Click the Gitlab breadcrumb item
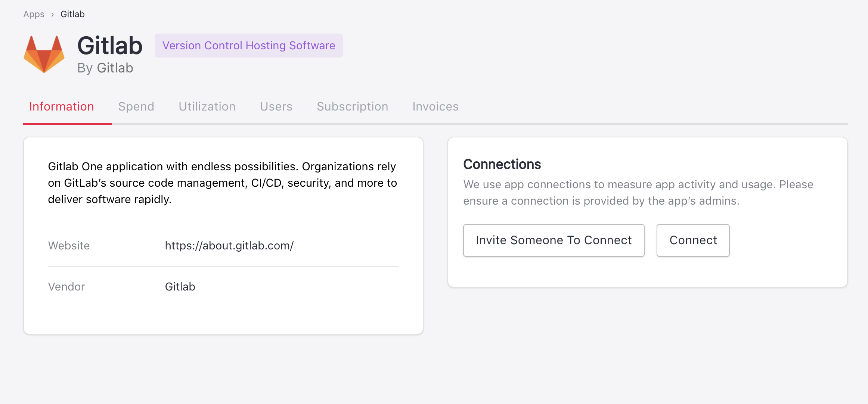868x404 pixels. coord(72,15)
